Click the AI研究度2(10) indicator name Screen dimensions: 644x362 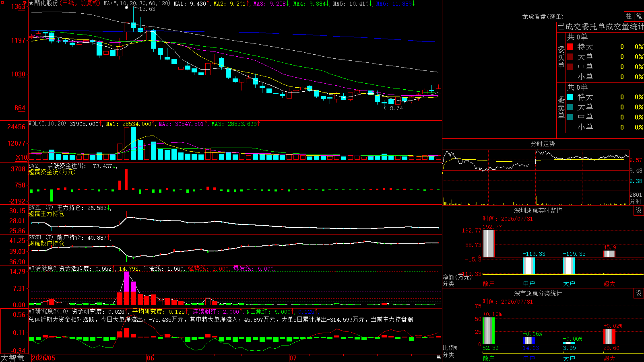tap(48, 311)
